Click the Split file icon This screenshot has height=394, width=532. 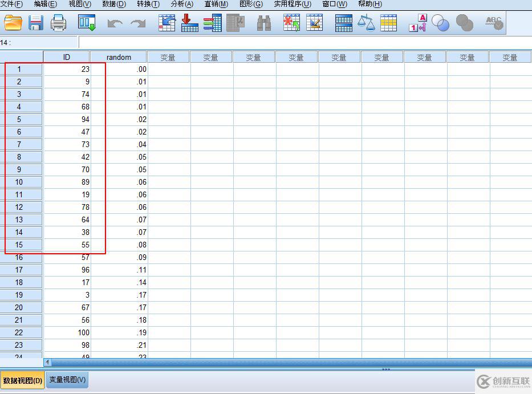point(343,23)
